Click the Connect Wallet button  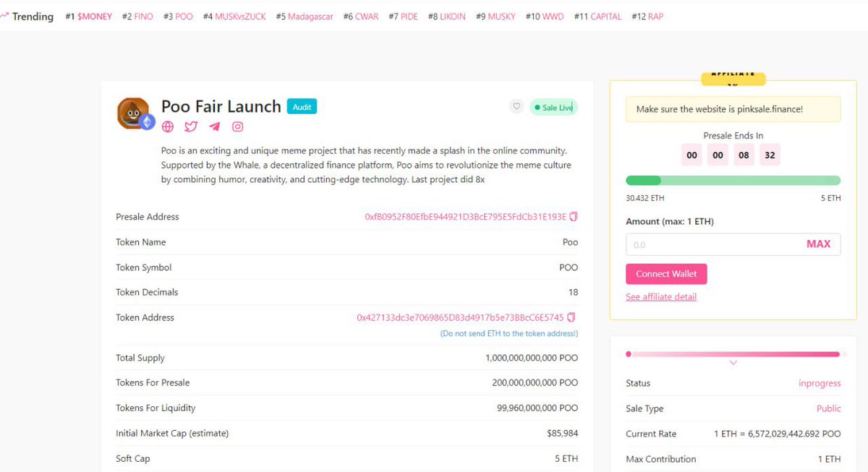tap(666, 274)
